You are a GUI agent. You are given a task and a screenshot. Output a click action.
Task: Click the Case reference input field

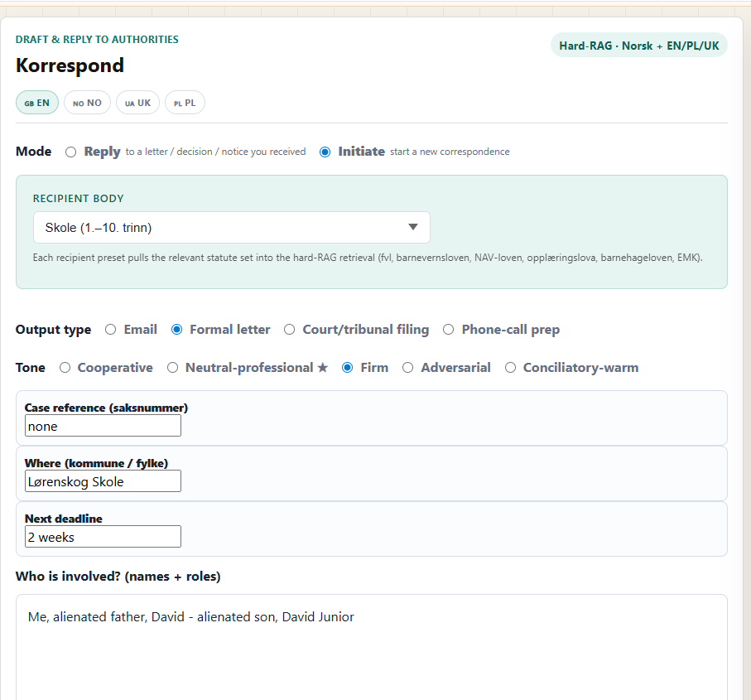point(103,426)
